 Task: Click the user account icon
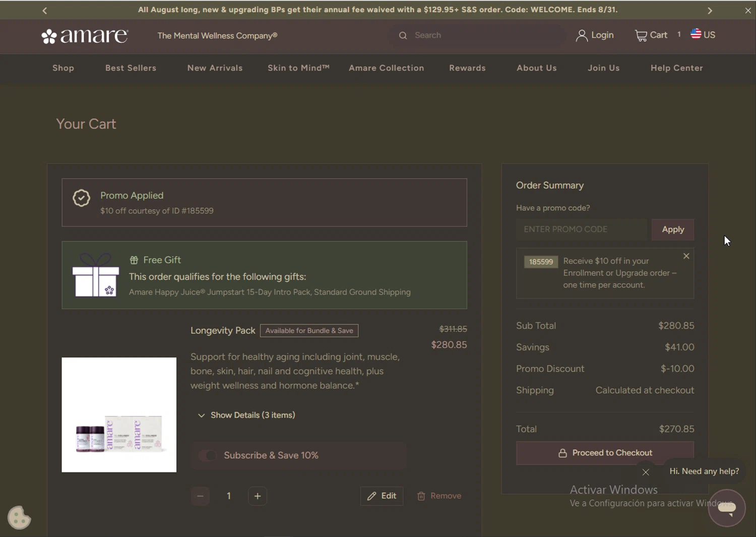click(x=582, y=35)
